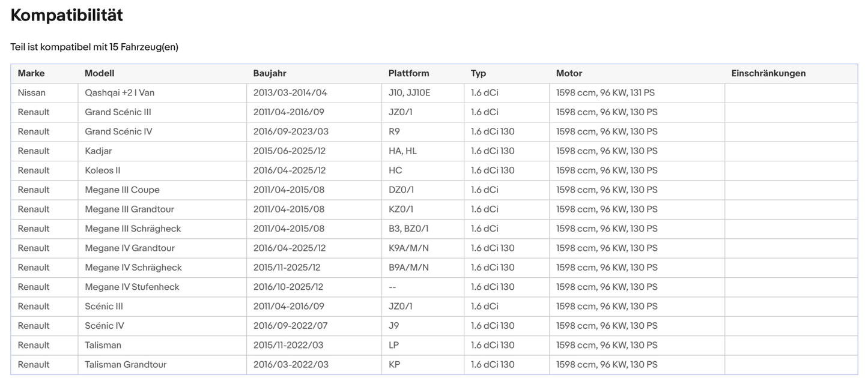Click the Einschränkungen column header
Viewport: 868px width, 378px height.
click(768, 73)
